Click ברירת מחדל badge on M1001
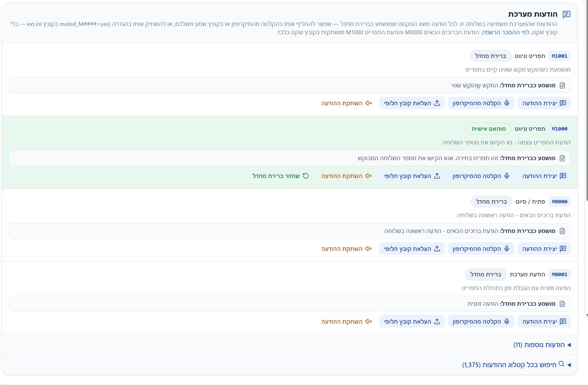Viewport: 588px width, 385px height. point(490,56)
